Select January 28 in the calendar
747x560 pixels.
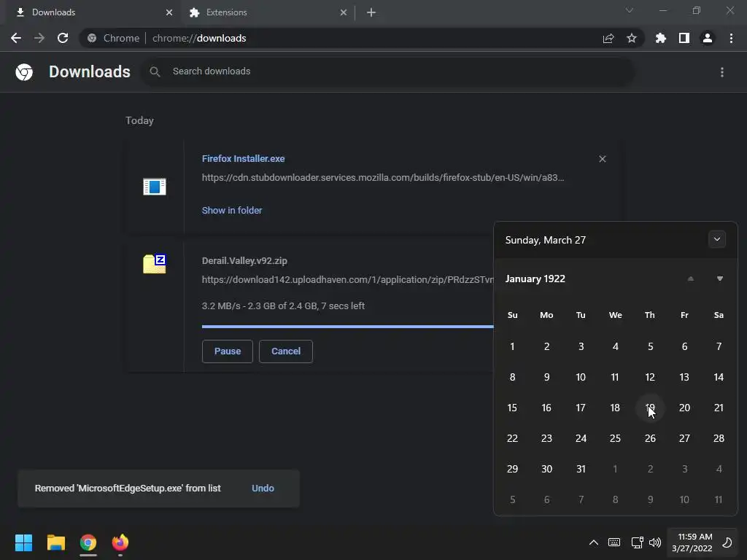(x=719, y=438)
